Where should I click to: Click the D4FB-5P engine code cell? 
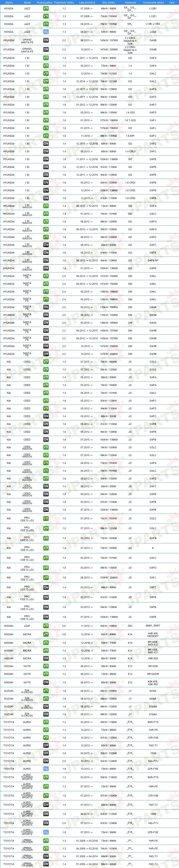[153, 260]
